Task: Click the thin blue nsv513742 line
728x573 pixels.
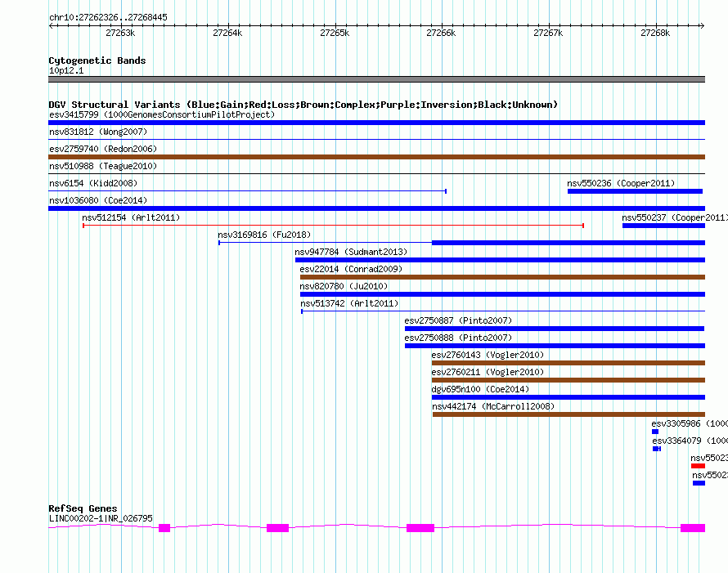Action: coord(503,311)
